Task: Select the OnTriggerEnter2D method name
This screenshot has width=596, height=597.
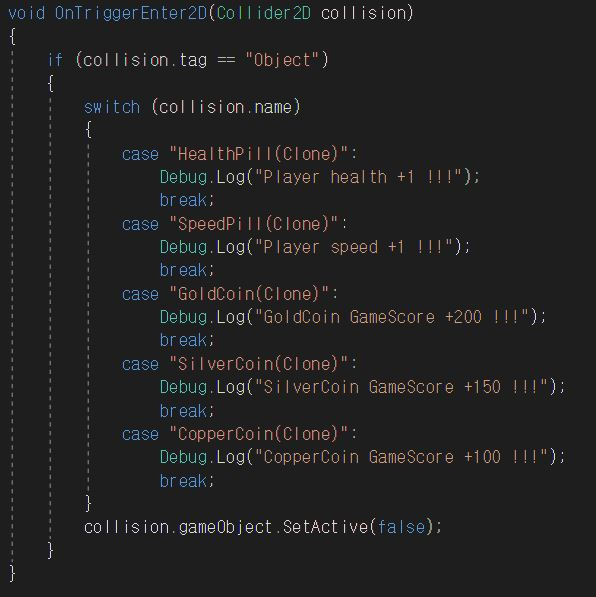Action: (x=131, y=13)
